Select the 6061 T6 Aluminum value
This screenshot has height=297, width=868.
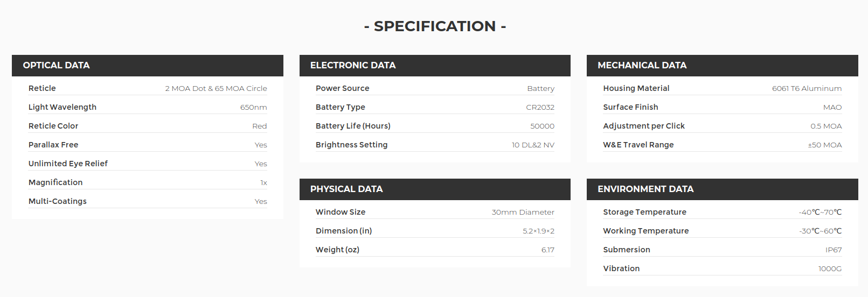pos(807,88)
